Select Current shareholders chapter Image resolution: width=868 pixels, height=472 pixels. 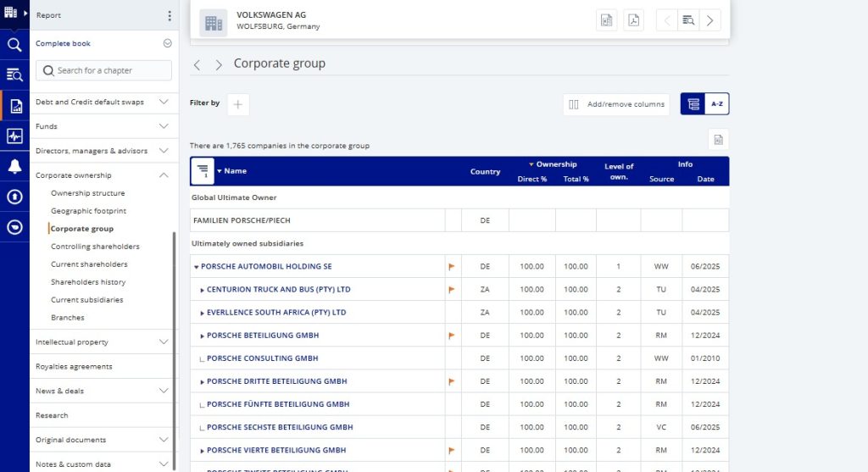[x=89, y=264]
